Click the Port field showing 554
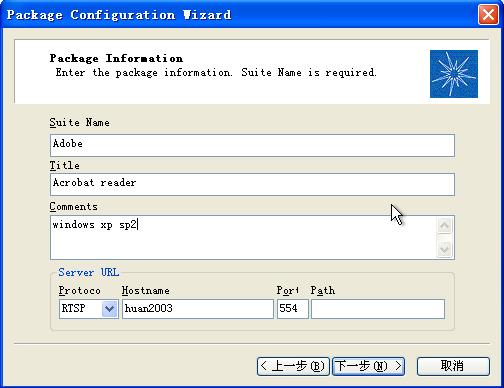The width and height of the screenshot is (504, 388). click(x=293, y=309)
